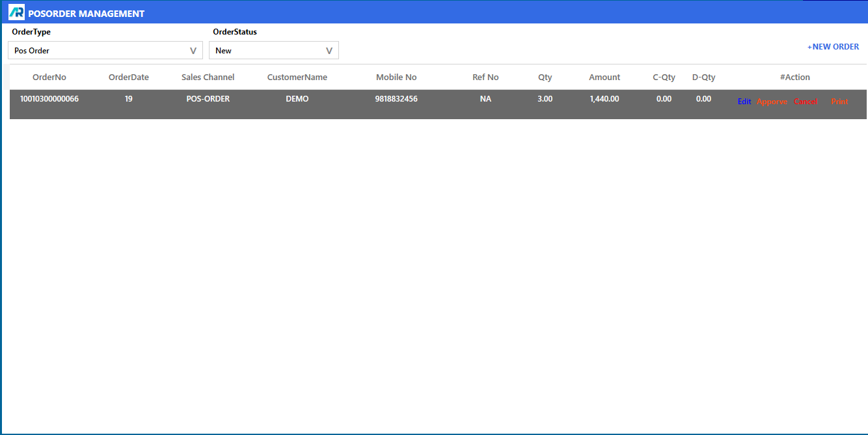Viewport: 868px width, 435px height.
Task: Sort by the Amount column header
Action: click(x=604, y=77)
